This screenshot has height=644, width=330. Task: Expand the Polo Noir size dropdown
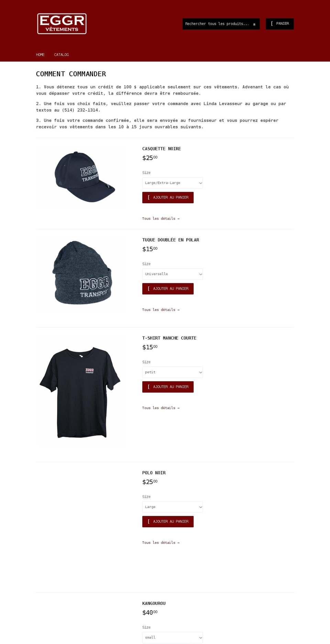click(x=173, y=507)
